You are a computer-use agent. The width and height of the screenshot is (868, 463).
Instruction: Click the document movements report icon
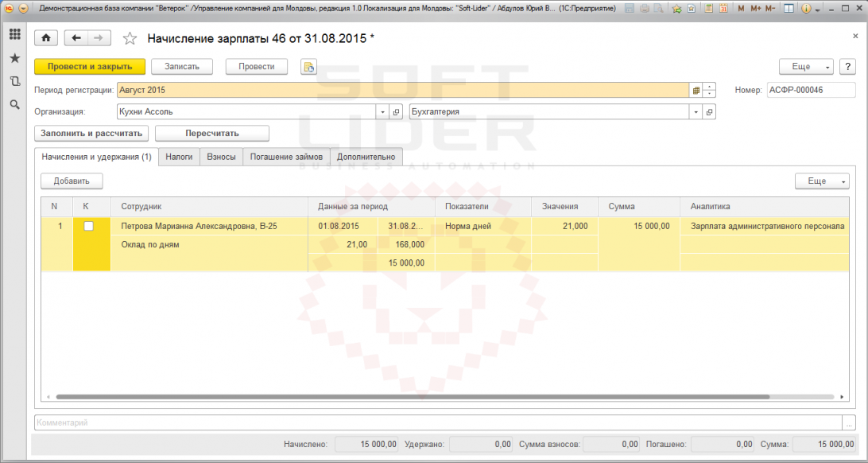[x=309, y=67]
